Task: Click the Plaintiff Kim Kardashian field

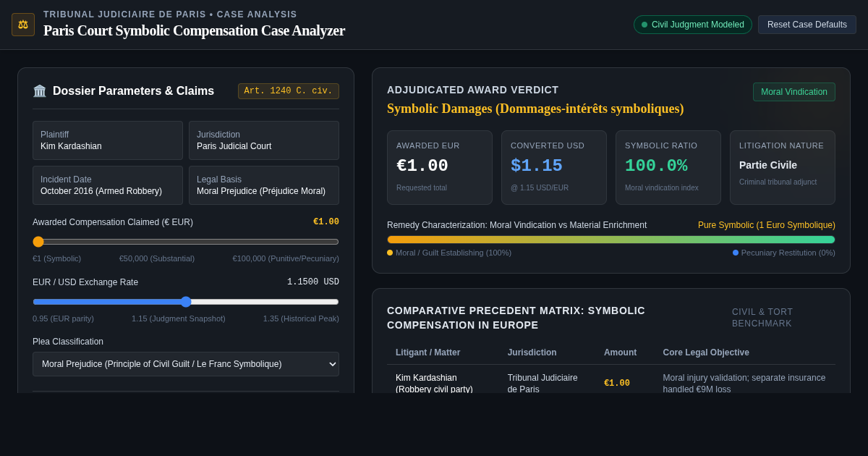Action: coord(108,140)
